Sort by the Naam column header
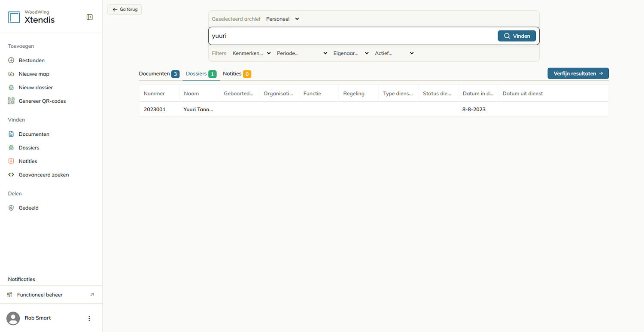The image size is (644, 332). (x=199, y=93)
